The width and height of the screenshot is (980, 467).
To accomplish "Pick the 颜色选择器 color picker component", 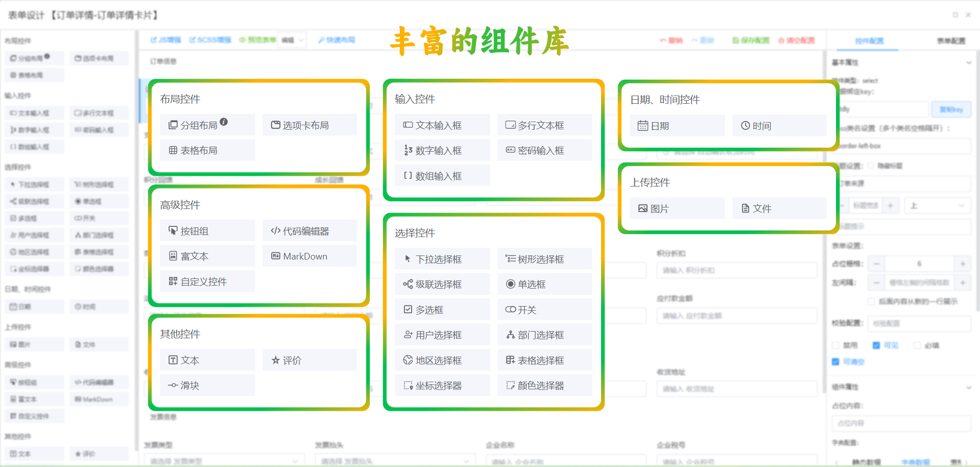I will pyautogui.click(x=544, y=385).
